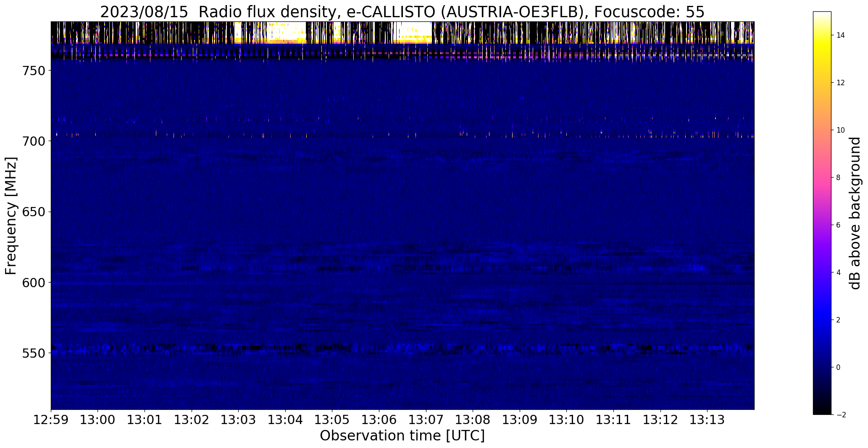Viewport: 868px width, 448px height.
Task: Click the 750 frequency tick label
Action: pos(33,71)
